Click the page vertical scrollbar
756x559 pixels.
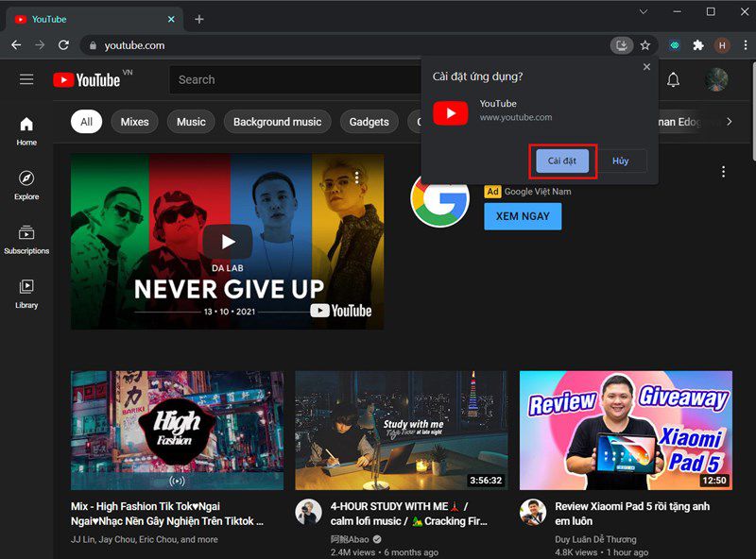click(x=752, y=110)
